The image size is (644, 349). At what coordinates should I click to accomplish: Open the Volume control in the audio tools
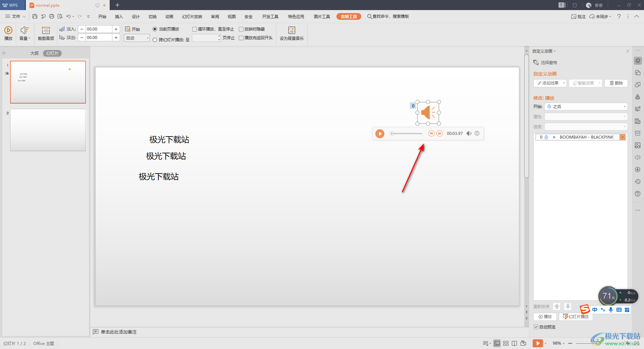click(24, 33)
